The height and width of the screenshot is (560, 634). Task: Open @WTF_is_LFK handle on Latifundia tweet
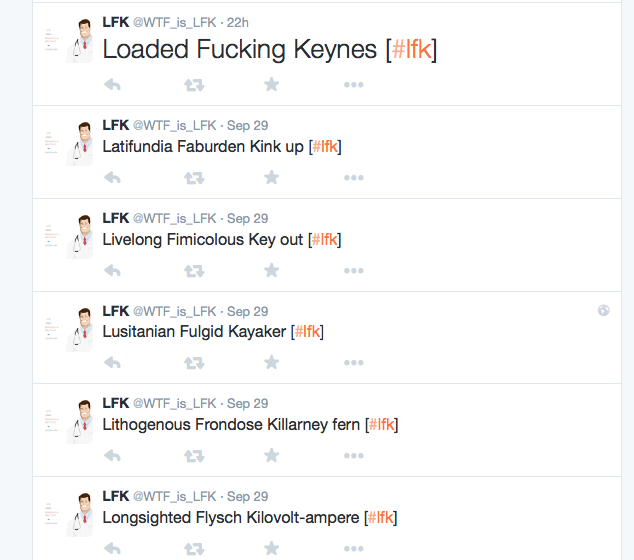click(x=175, y=126)
